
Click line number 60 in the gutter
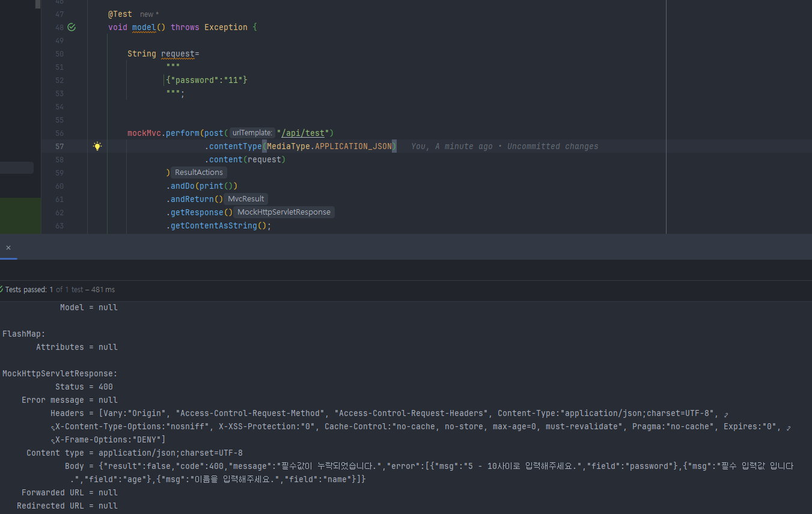[x=59, y=186]
